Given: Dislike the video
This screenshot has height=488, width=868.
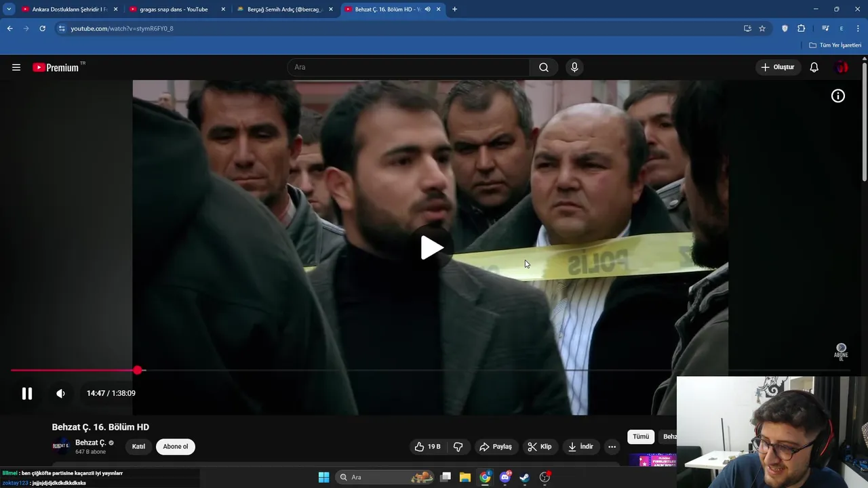Looking at the screenshot, I should click(458, 447).
